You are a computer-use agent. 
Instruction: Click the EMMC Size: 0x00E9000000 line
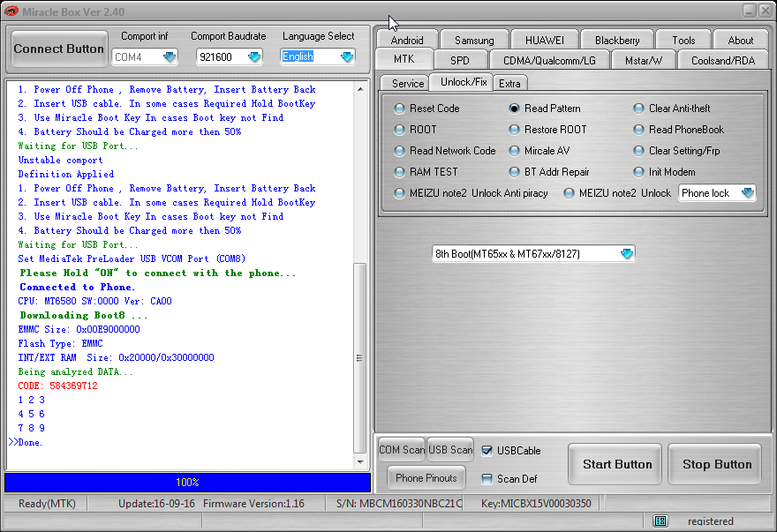pos(79,329)
